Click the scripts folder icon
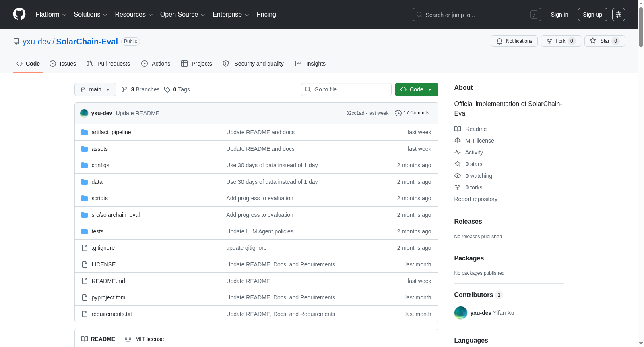644x347 pixels. [85, 198]
